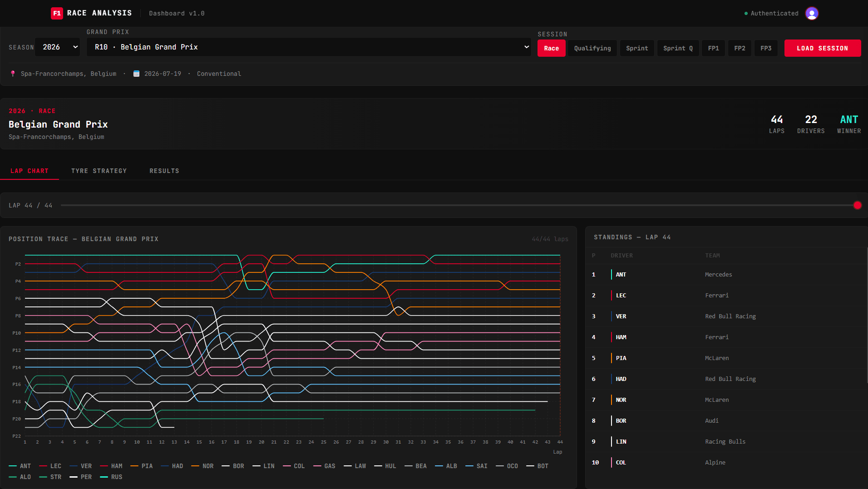Select the FP3 session
Screen dimensions: 868x489
pos(766,48)
